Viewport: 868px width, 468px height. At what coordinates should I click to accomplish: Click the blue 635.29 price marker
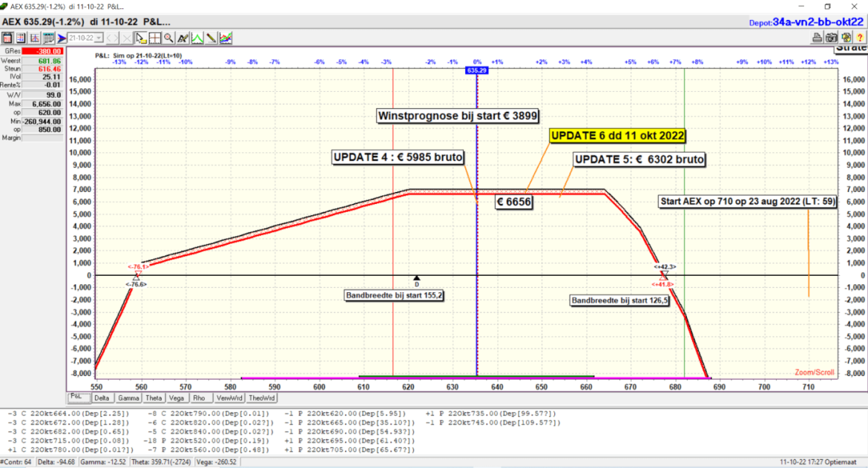[476, 70]
